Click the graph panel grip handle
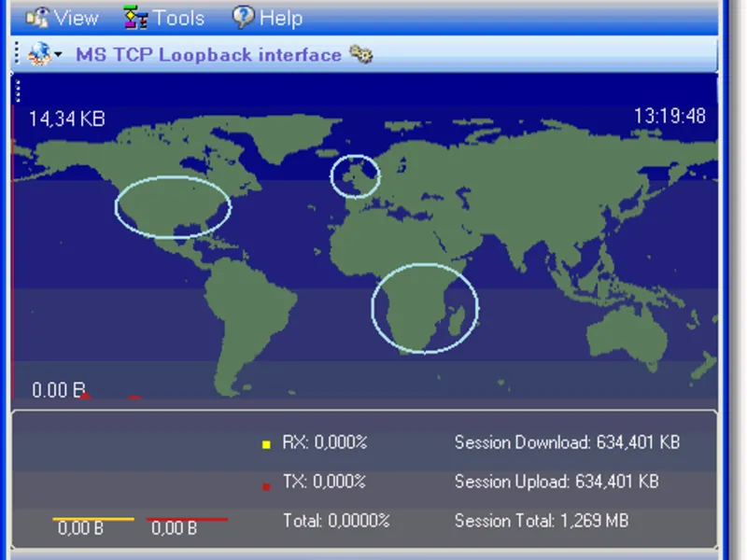747x560 pixels. click(18, 91)
